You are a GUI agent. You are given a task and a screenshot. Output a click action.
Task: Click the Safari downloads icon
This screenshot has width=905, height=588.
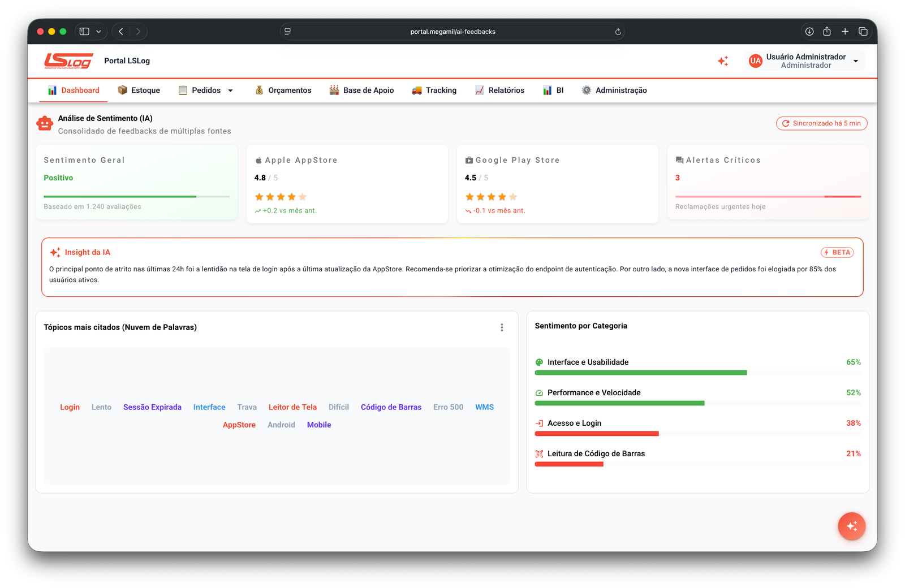tap(809, 32)
